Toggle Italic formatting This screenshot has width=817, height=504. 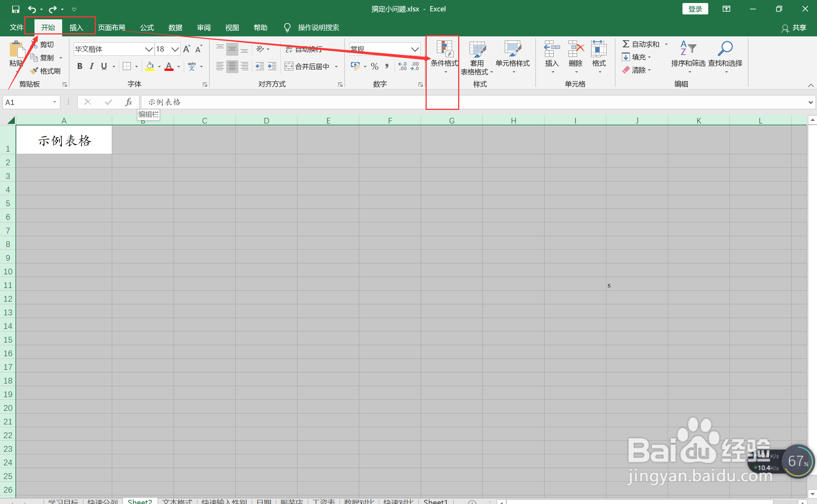pyautogui.click(x=91, y=67)
